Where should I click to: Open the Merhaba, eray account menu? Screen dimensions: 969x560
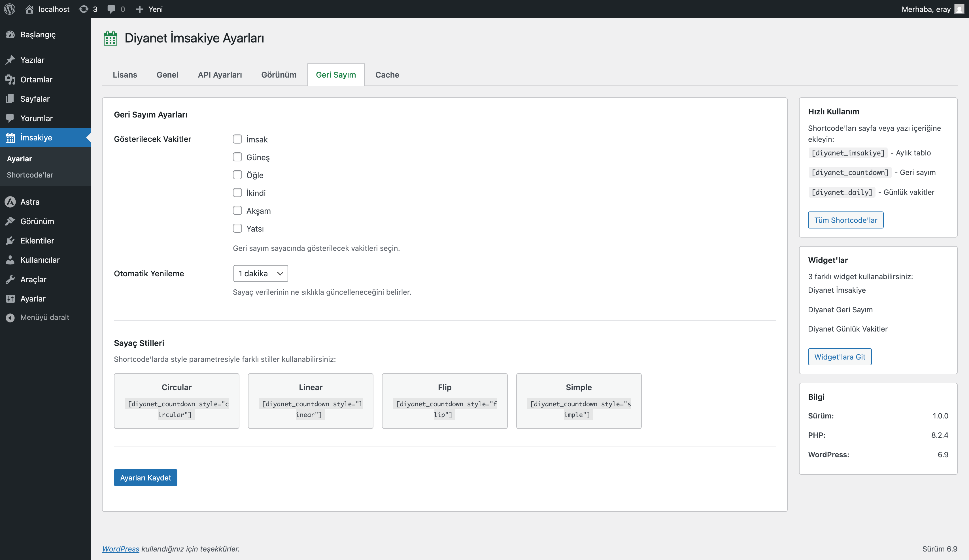(933, 9)
